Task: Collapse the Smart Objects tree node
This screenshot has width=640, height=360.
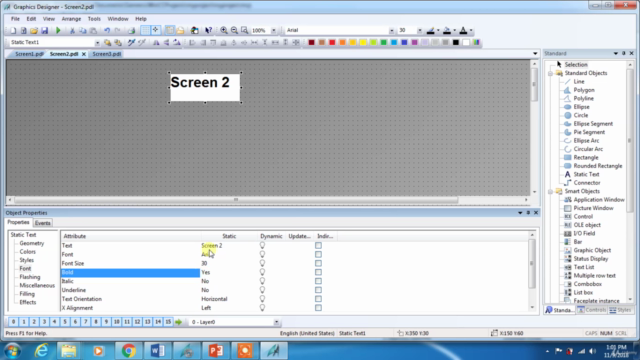Action: coord(551,191)
